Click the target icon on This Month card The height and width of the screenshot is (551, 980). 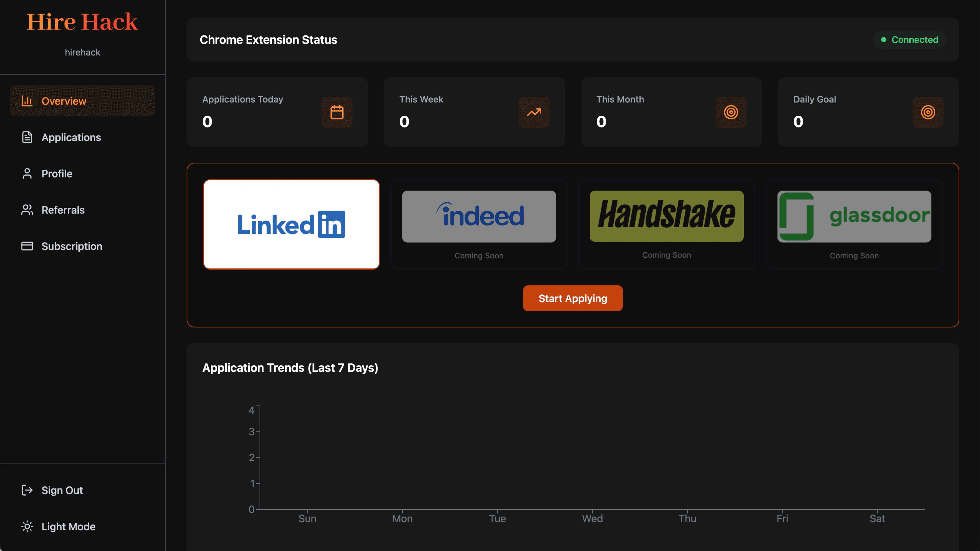point(731,112)
